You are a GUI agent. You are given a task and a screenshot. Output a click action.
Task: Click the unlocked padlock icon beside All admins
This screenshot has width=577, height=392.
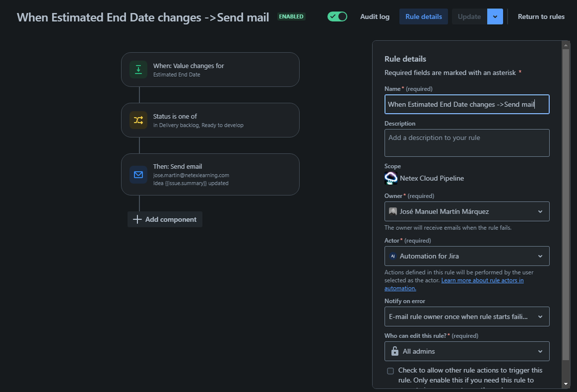click(x=395, y=351)
